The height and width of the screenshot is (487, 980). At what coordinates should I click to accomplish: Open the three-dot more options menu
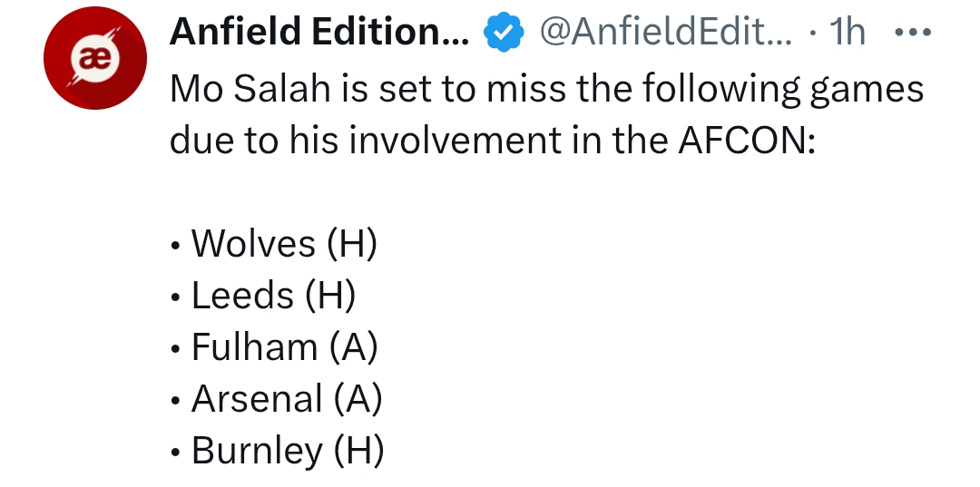coord(913,32)
